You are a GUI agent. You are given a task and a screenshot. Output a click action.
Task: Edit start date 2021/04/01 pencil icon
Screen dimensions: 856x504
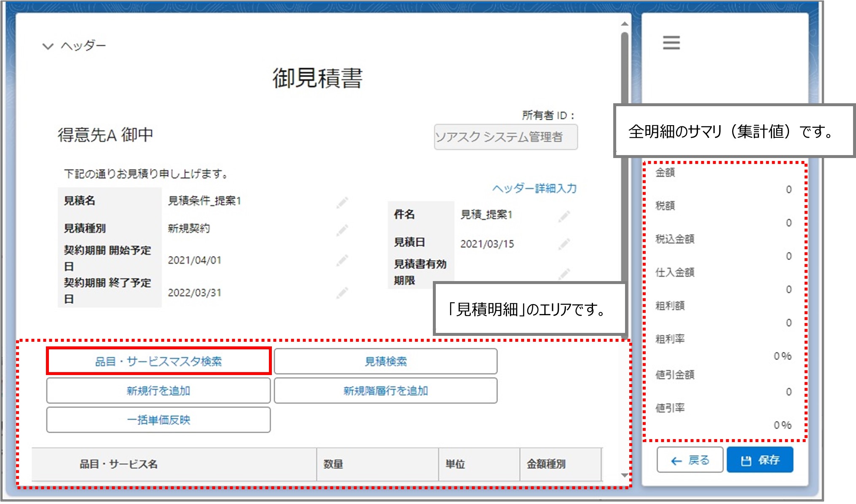click(342, 260)
